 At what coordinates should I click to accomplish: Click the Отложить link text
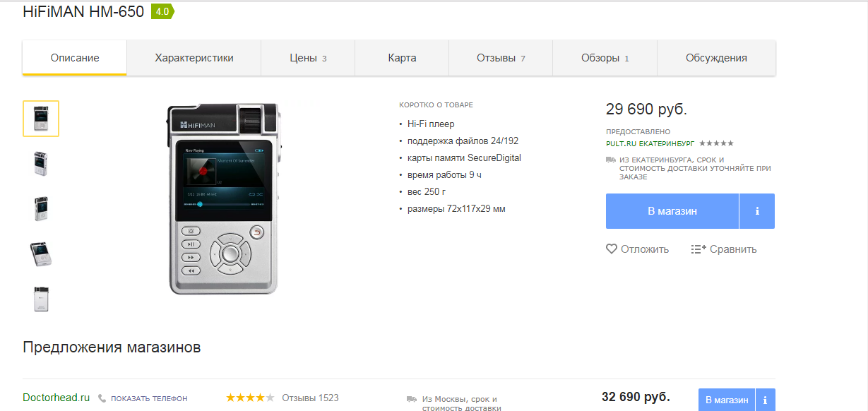pos(644,249)
